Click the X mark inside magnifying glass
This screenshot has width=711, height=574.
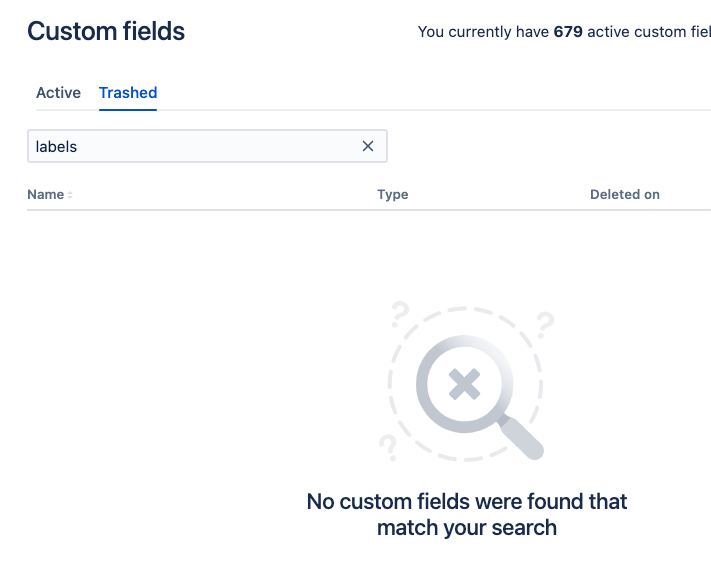click(464, 384)
